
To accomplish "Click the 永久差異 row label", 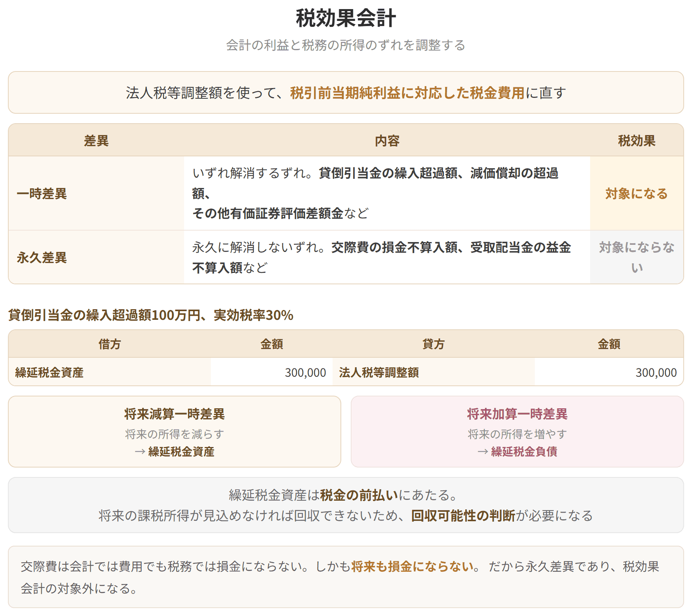I will 42,257.
